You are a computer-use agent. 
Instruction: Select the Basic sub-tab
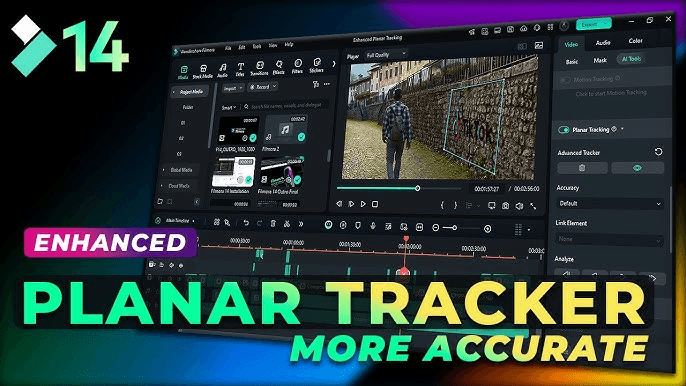coord(572,62)
